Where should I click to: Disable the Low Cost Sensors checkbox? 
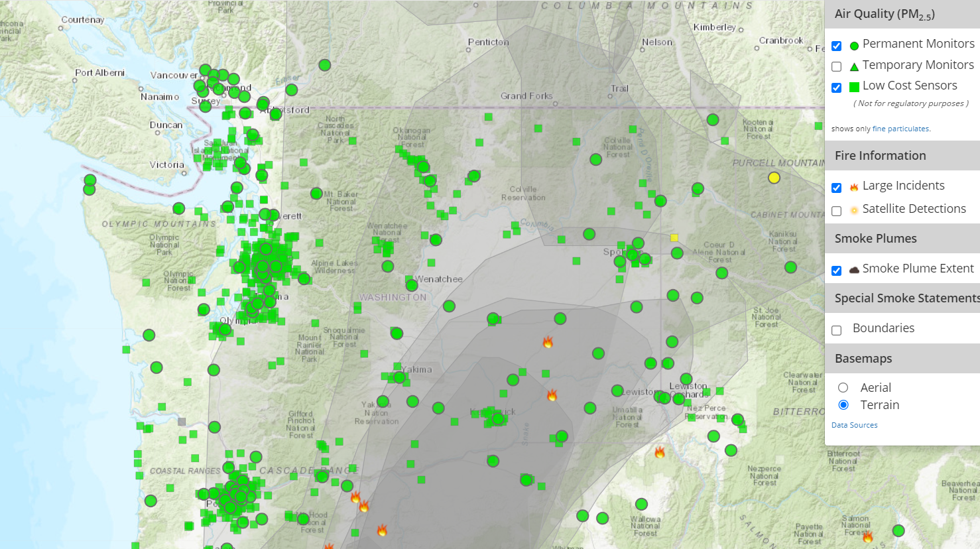(x=836, y=87)
